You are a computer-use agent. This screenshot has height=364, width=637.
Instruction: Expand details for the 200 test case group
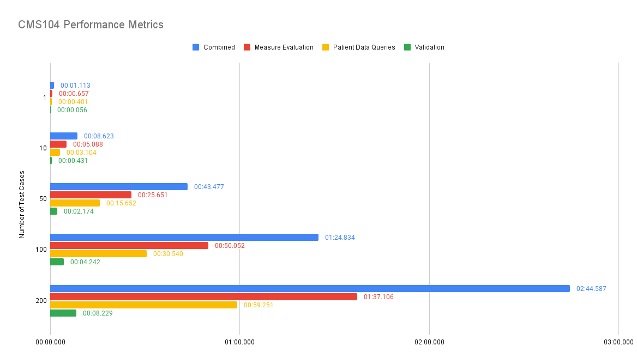[43, 300]
